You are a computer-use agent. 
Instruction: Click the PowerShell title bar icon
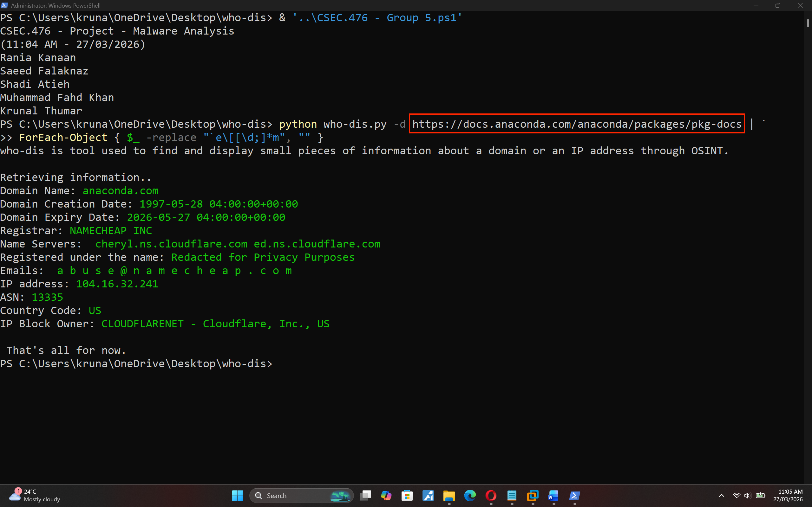(4, 5)
